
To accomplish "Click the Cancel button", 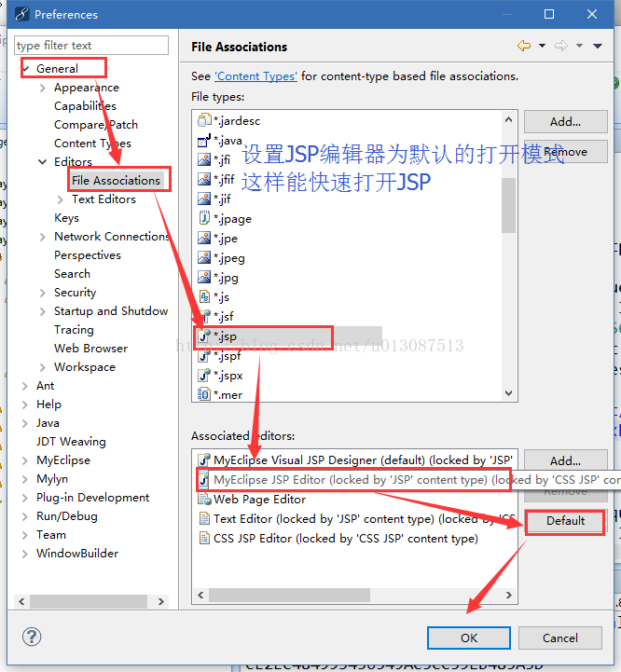I will (x=560, y=638).
